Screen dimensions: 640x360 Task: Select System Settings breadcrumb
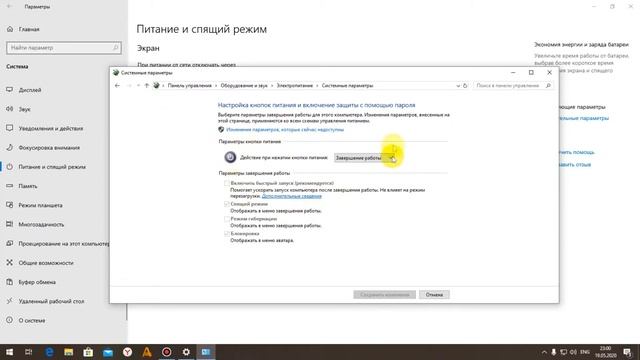[347, 86]
